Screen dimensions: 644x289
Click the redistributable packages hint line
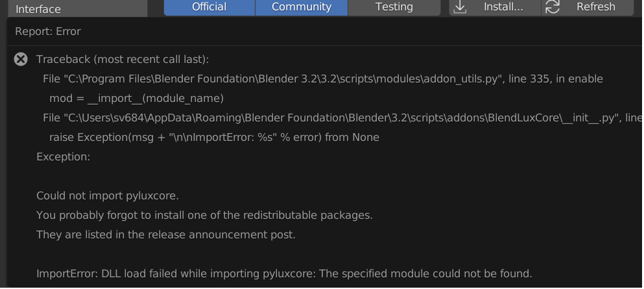coord(204,216)
